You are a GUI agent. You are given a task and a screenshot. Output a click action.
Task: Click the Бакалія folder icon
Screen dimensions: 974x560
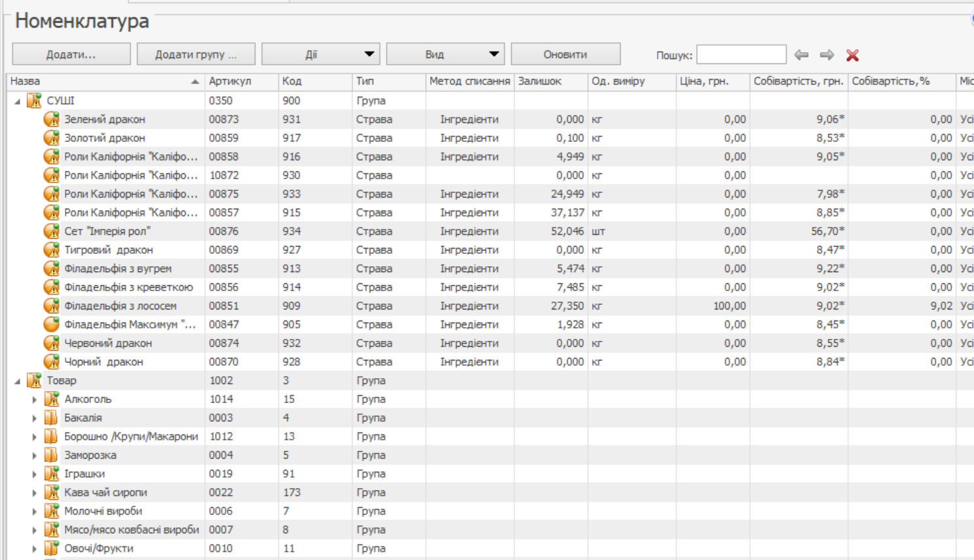[52, 417]
